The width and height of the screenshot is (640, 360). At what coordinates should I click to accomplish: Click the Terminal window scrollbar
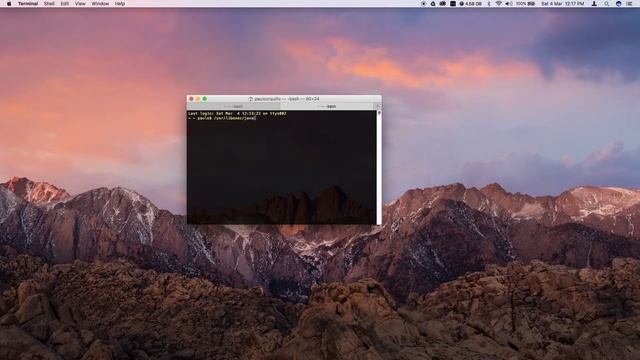click(x=379, y=167)
